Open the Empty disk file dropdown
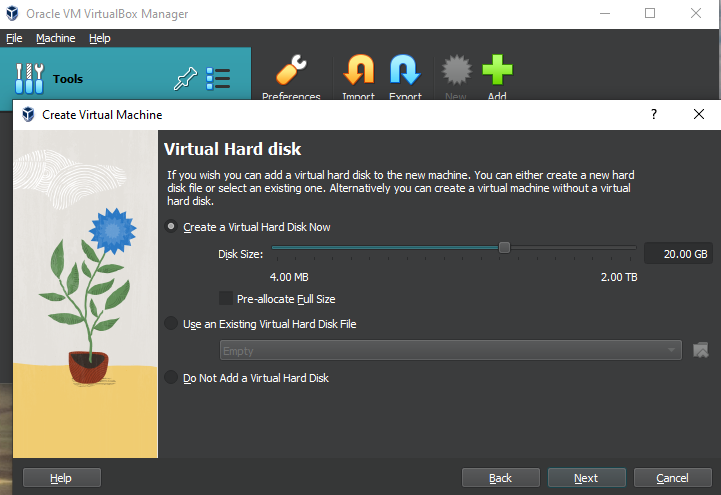This screenshot has height=495, width=721. pos(451,351)
